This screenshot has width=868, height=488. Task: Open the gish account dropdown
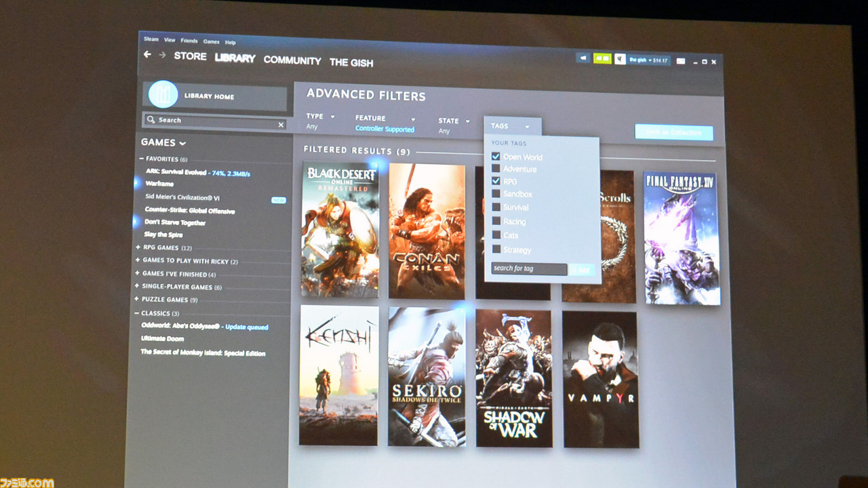pos(649,60)
